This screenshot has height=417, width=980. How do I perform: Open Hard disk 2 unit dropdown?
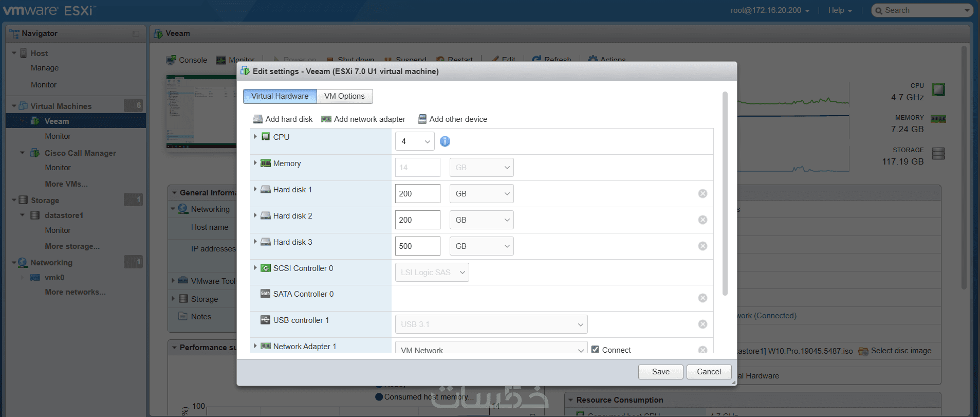click(x=482, y=220)
